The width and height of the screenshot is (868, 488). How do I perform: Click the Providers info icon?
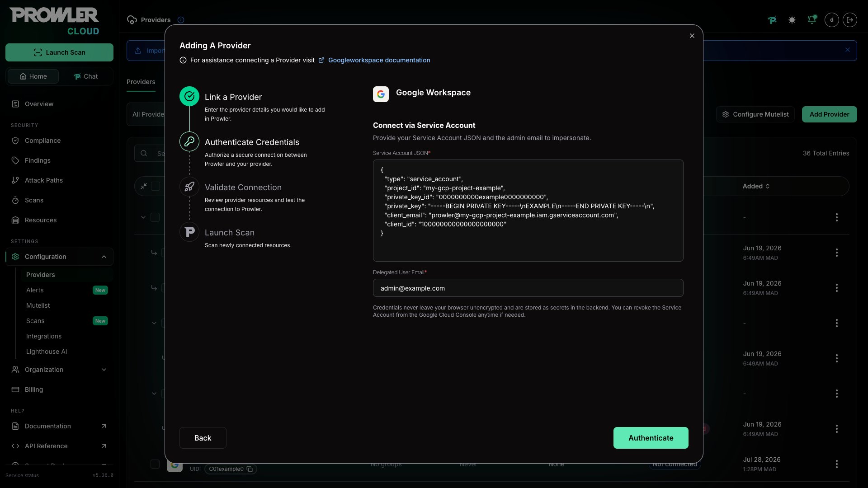click(x=181, y=20)
